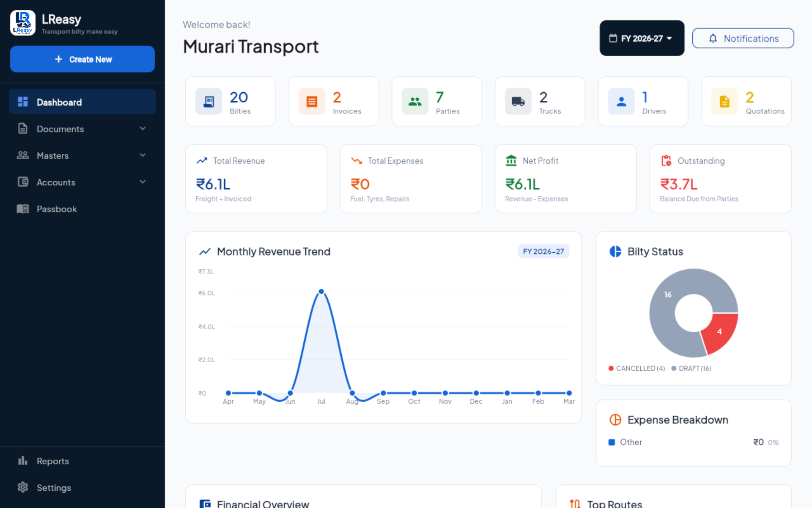812x508 pixels.
Task: Click the Settings gear icon
Action: point(23,487)
